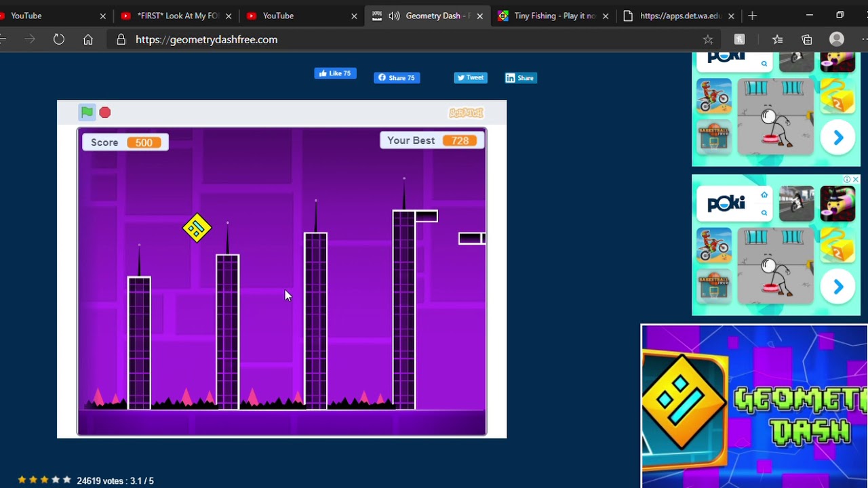Image resolution: width=868 pixels, height=488 pixels.
Task: Open browser profile avatar
Action: 837,39
